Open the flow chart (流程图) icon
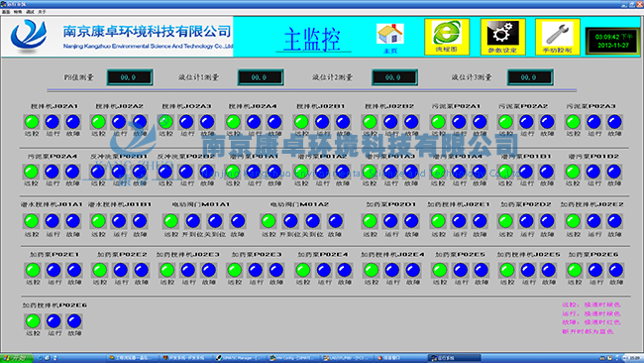 click(447, 37)
